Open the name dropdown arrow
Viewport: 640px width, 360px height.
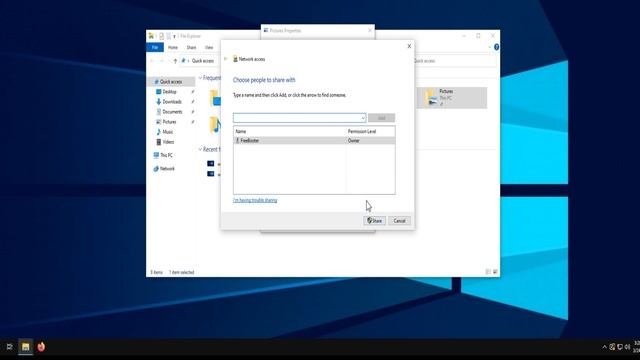[x=363, y=118]
